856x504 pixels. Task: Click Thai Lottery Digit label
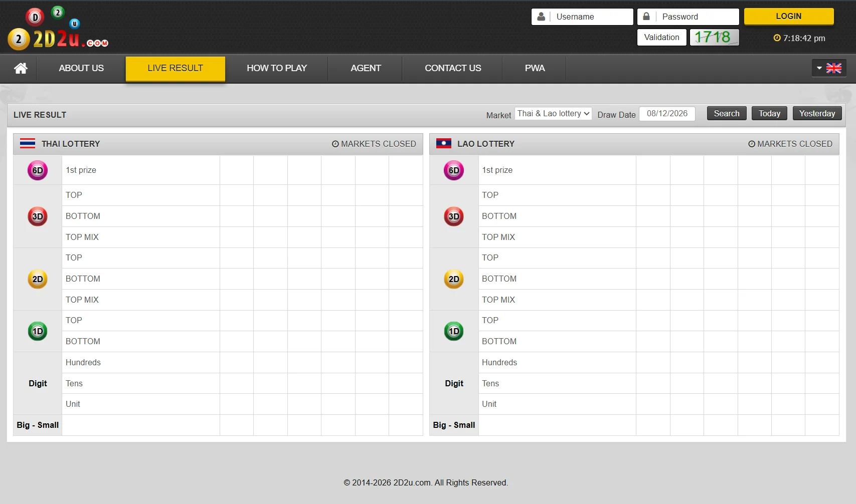[38, 383]
